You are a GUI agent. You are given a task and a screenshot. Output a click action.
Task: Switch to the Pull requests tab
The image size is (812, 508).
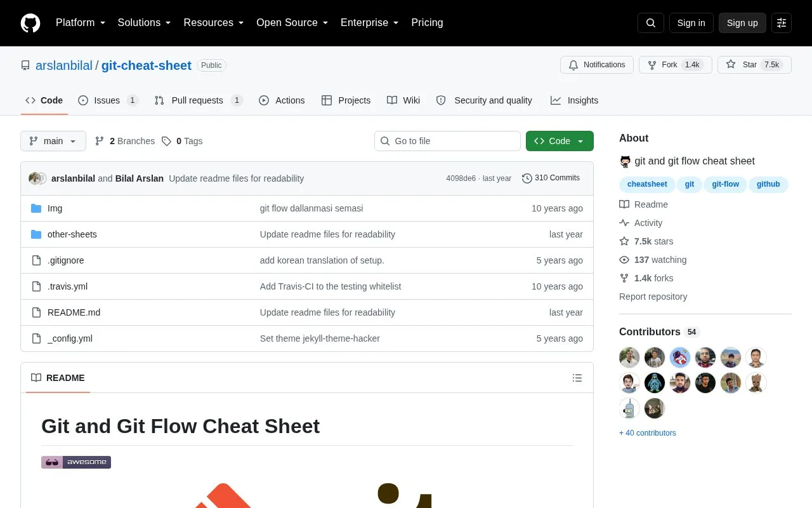(199, 100)
